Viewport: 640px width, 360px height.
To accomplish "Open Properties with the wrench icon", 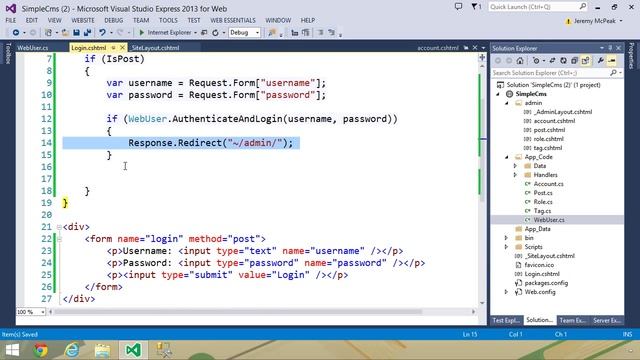I will pyautogui.click(x=600, y=60).
